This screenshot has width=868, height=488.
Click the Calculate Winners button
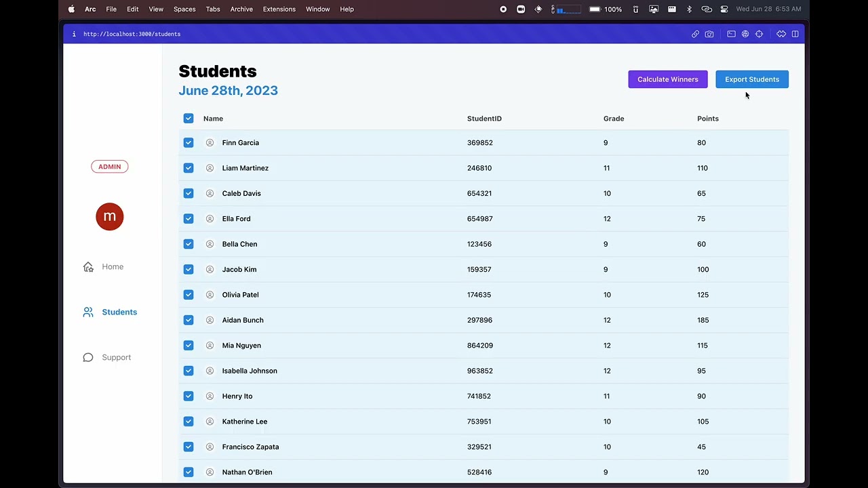click(668, 79)
